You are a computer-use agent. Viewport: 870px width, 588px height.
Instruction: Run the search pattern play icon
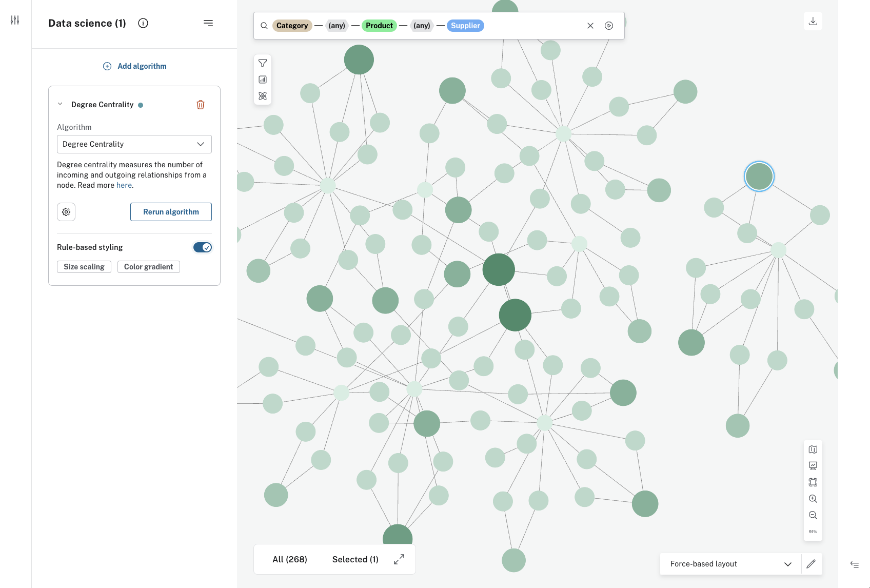[609, 26]
